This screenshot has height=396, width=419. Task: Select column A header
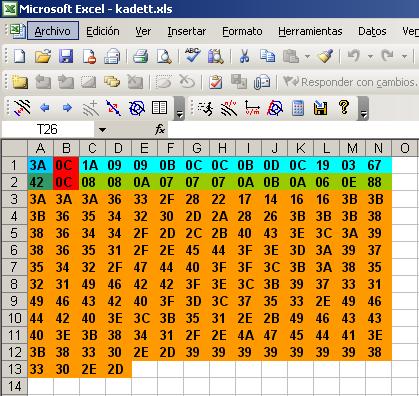click(40, 148)
